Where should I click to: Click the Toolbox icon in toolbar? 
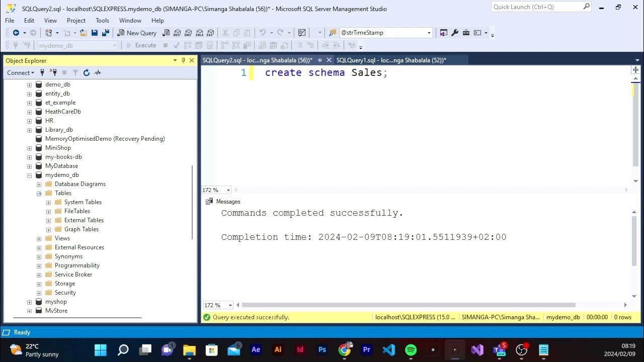click(466, 33)
